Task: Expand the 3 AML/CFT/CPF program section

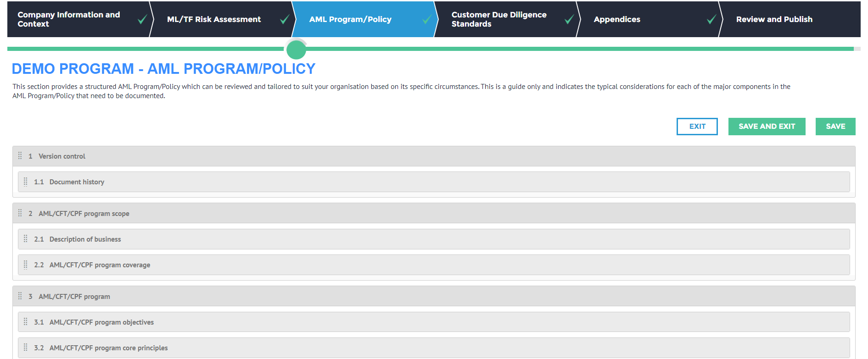Action: pyautogui.click(x=434, y=296)
